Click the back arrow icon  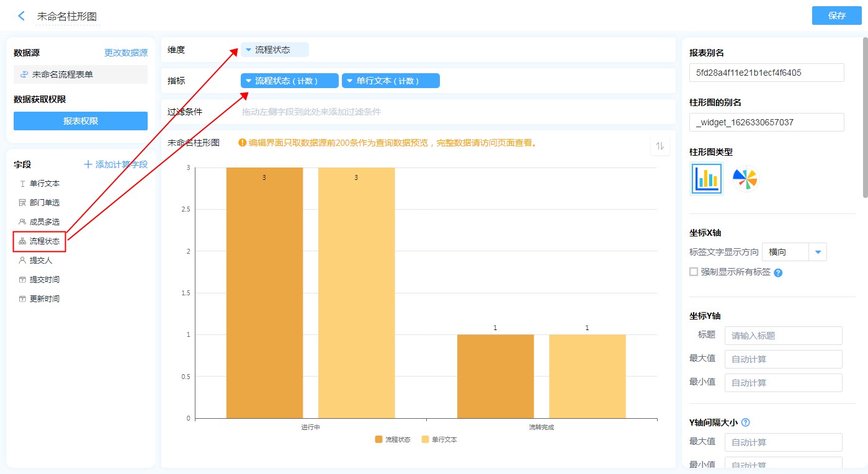click(22, 16)
